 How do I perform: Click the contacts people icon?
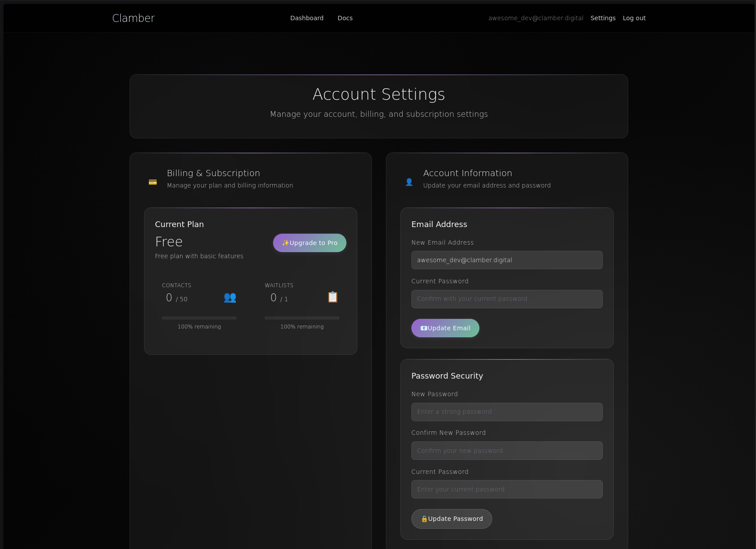tap(230, 297)
